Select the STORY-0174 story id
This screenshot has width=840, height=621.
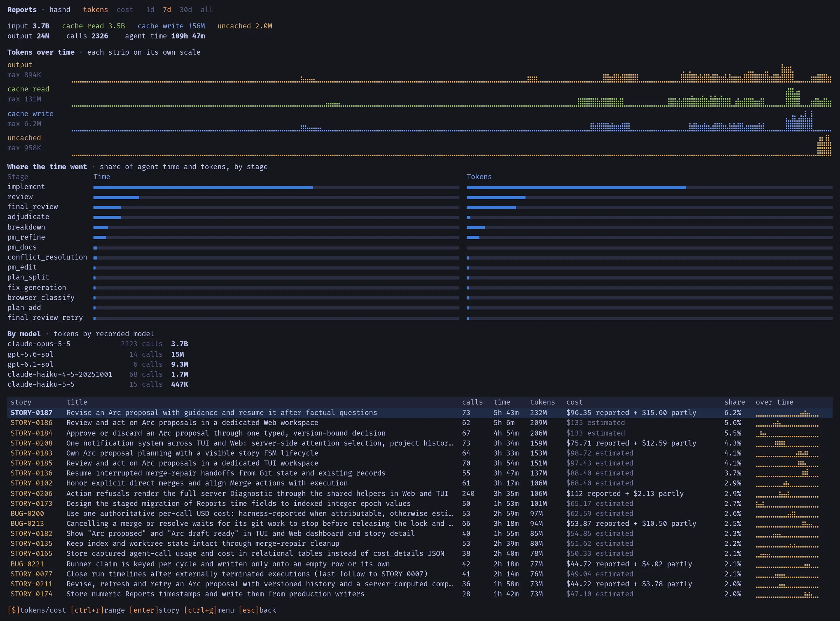(x=31, y=594)
